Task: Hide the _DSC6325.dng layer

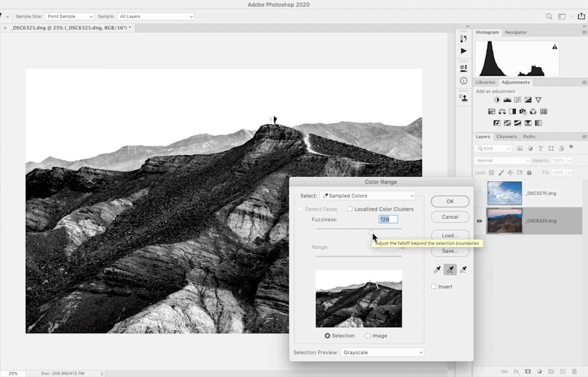Action: 479,221
